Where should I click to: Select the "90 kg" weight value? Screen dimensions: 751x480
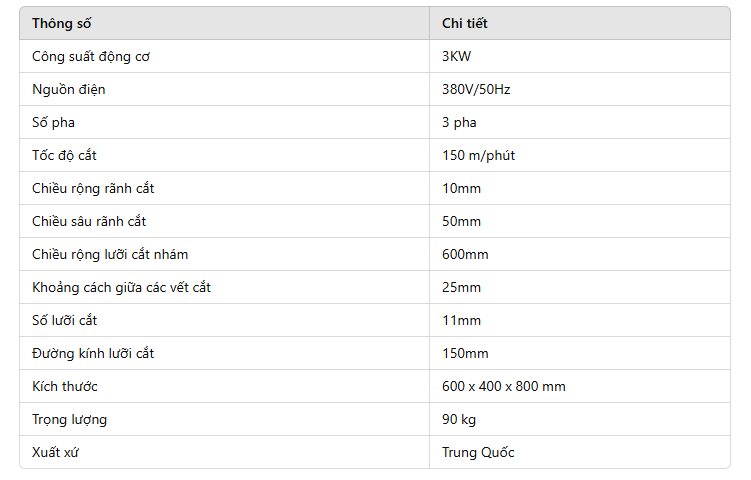click(x=459, y=419)
